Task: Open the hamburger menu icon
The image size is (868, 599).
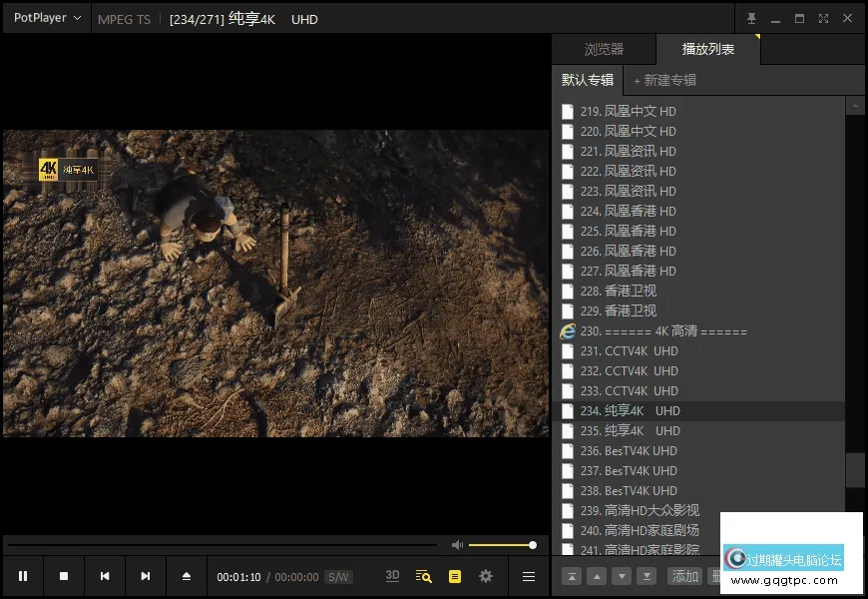Action: 529,576
